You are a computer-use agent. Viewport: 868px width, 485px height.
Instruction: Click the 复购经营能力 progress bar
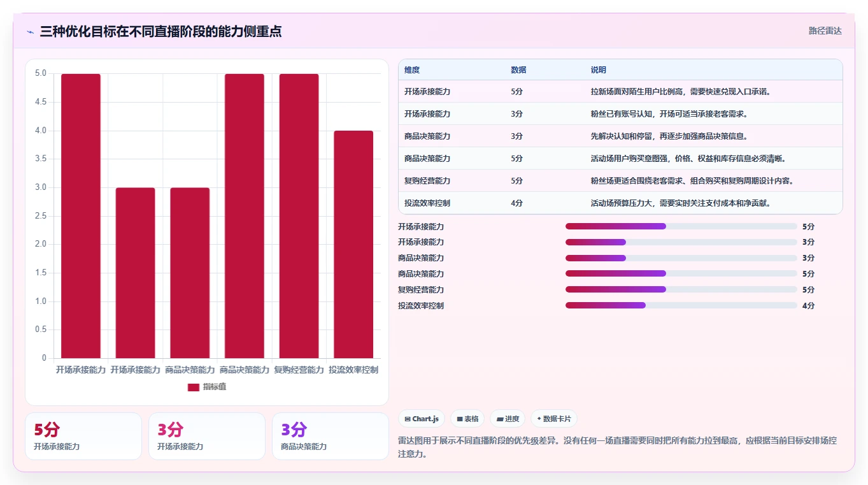pyautogui.click(x=681, y=289)
